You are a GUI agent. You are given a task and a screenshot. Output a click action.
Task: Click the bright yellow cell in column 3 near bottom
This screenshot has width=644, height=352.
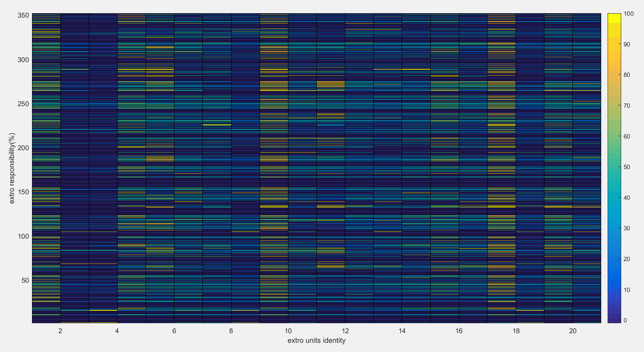(103, 310)
